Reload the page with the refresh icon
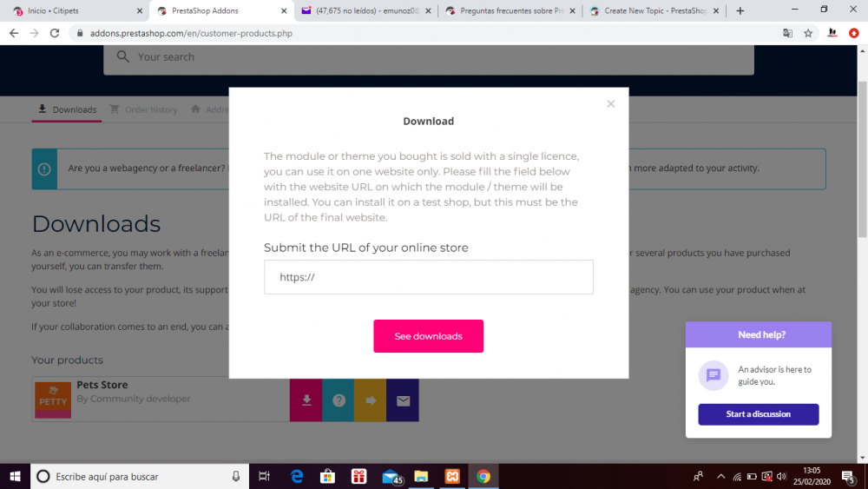Screen dimensions: 868x489 pyautogui.click(x=54, y=33)
